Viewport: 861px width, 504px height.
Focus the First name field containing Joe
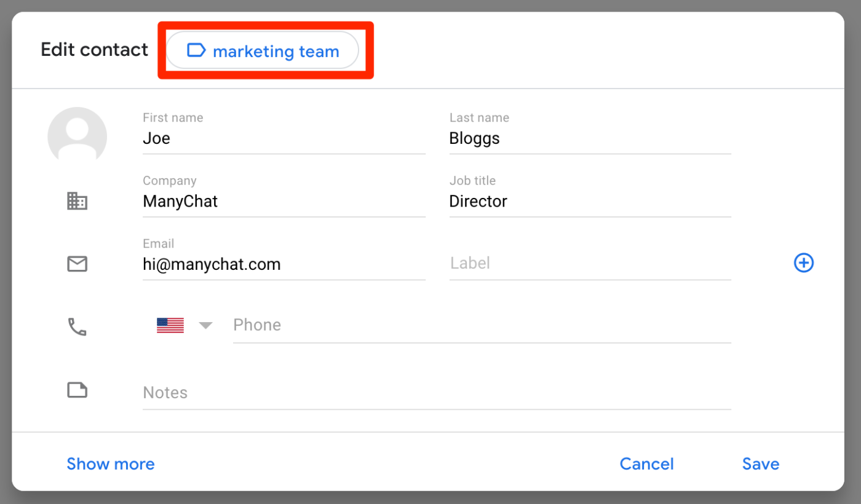pos(283,138)
